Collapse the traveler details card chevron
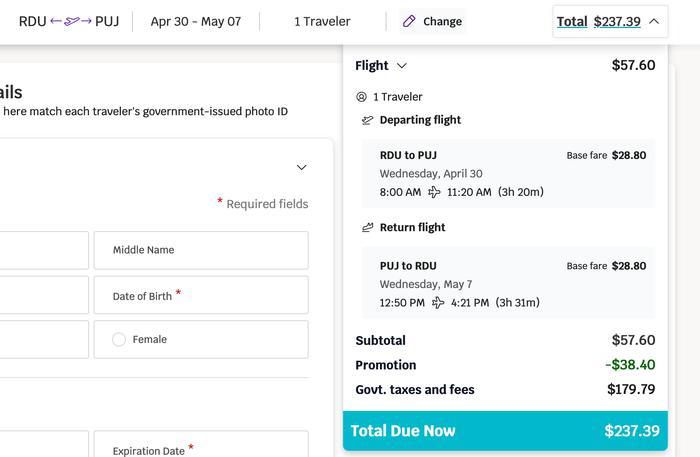This screenshot has width=700, height=457. [302, 167]
